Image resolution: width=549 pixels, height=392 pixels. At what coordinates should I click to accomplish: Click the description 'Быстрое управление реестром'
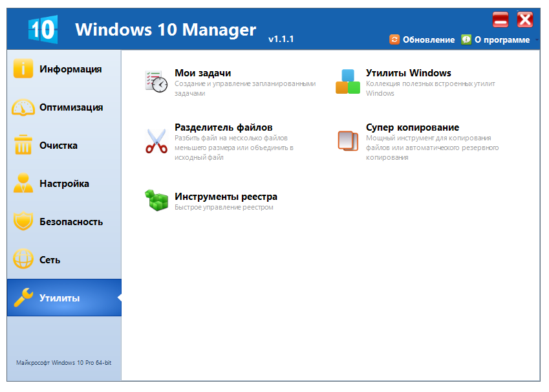pyautogui.click(x=224, y=207)
